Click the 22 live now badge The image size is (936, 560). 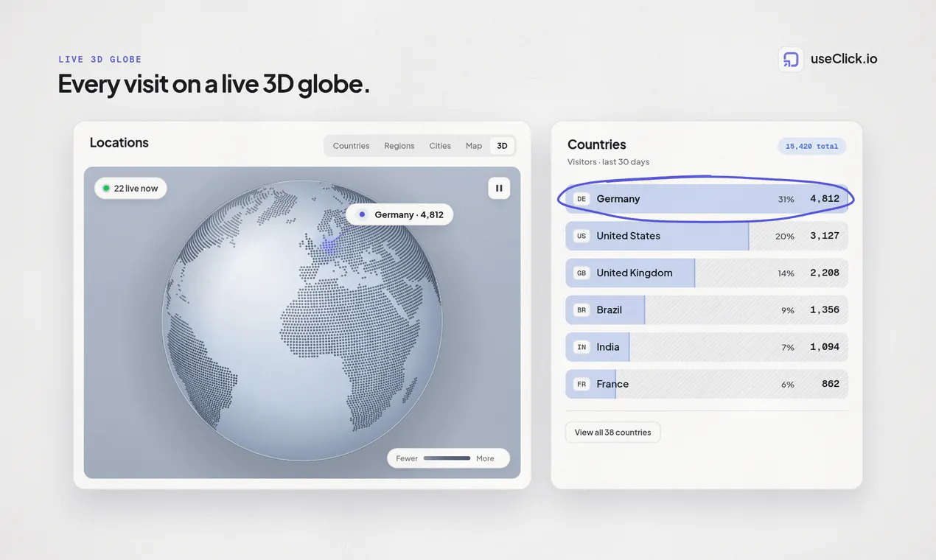130,189
